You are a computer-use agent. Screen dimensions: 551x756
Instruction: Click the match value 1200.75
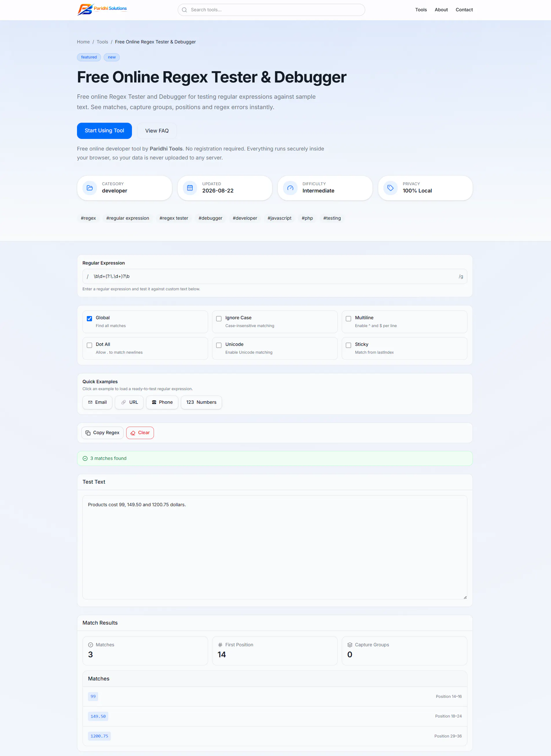(x=99, y=736)
